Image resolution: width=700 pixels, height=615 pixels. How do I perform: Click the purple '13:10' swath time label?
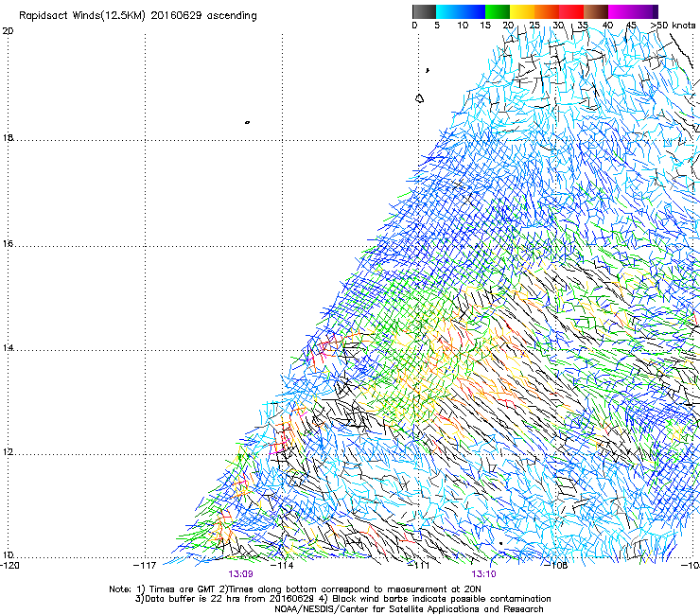[x=484, y=574]
